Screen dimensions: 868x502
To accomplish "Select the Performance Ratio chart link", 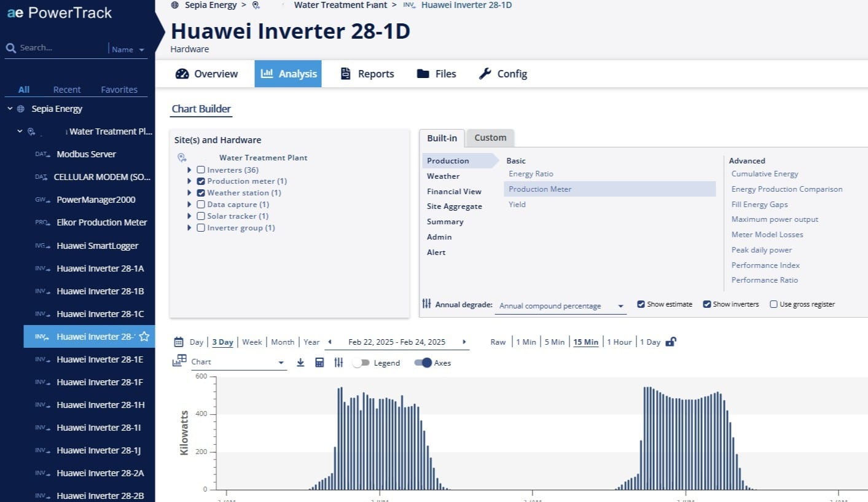I will pyautogui.click(x=764, y=280).
